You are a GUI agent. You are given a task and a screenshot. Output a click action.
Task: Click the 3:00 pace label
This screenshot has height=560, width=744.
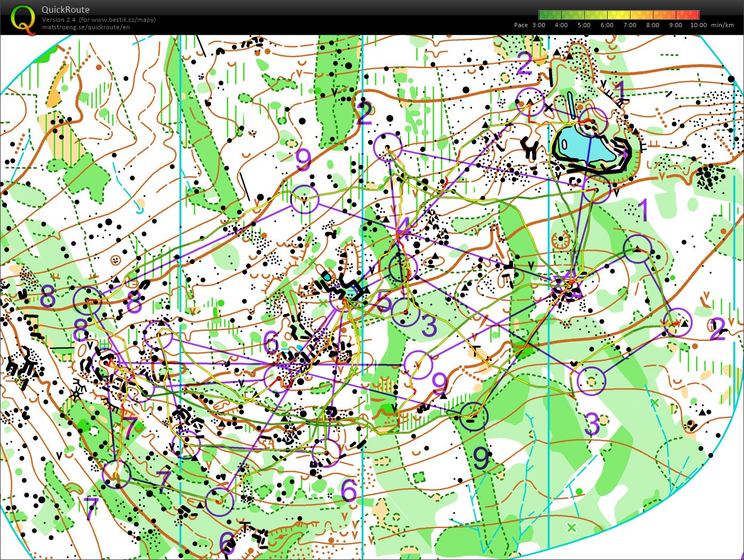coord(538,25)
